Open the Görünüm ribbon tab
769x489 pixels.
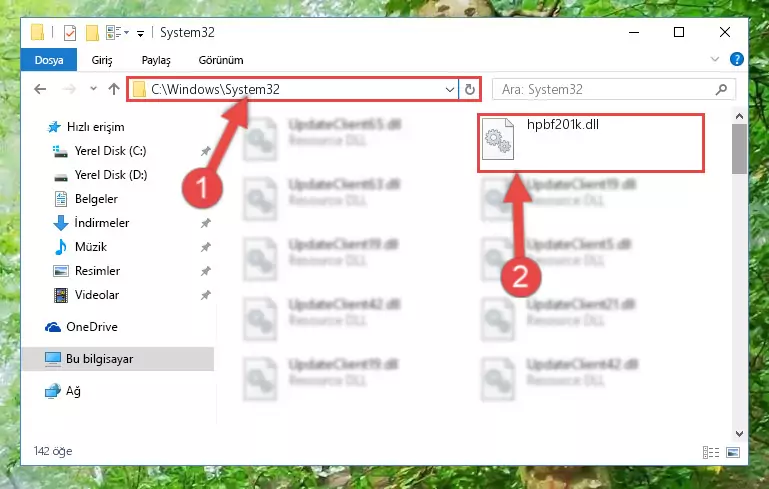tap(221, 60)
